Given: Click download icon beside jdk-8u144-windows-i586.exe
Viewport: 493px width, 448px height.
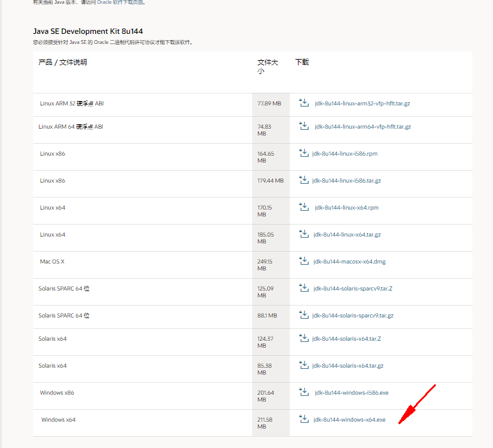Looking at the screenshot, I should 304,392.
